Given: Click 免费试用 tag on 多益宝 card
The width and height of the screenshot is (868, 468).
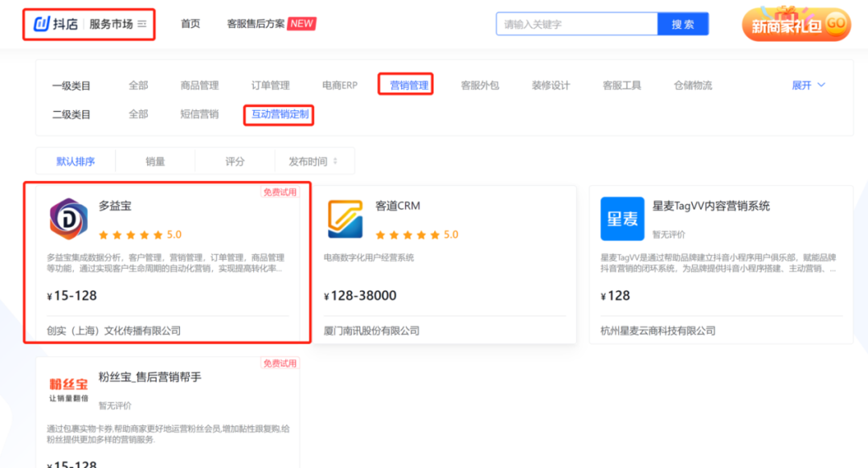Looking at the screenshot, I should (x=280, y=192).
